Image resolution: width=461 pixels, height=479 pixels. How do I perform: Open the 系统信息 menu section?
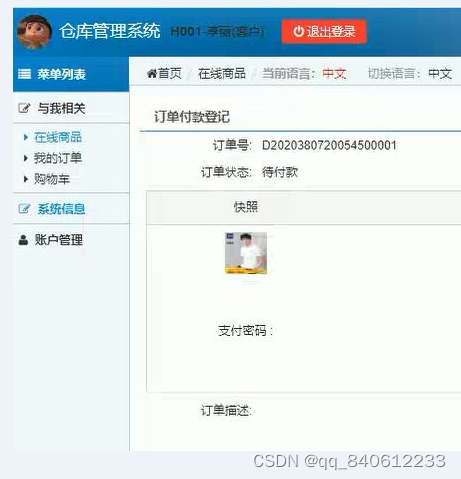[x=61, y=209]
